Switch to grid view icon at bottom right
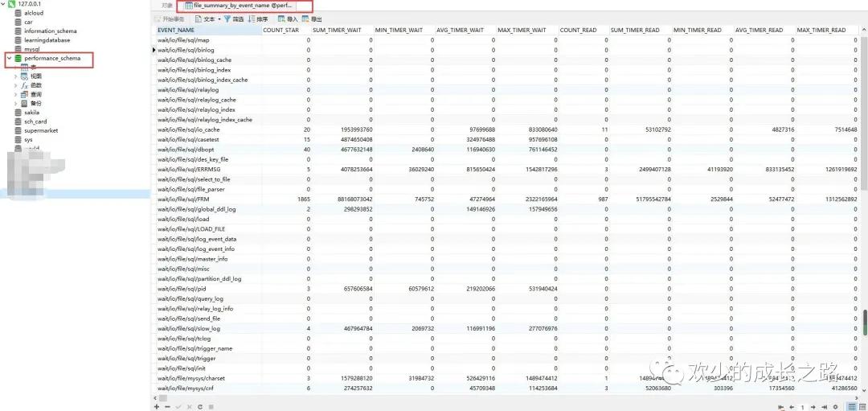 (851, 407)
